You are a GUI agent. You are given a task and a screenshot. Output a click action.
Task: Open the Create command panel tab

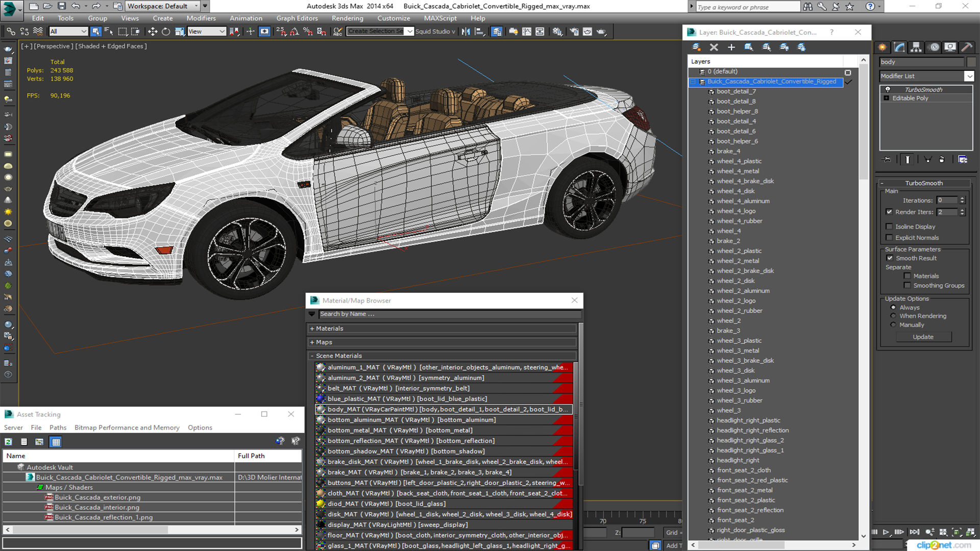pos(883,47)
